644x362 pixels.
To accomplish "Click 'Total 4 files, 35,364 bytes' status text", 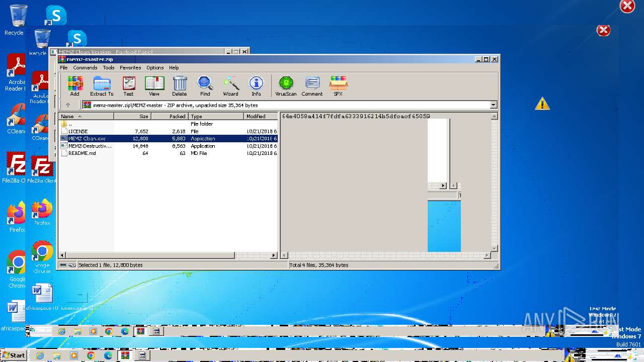I will coord(319,265).
